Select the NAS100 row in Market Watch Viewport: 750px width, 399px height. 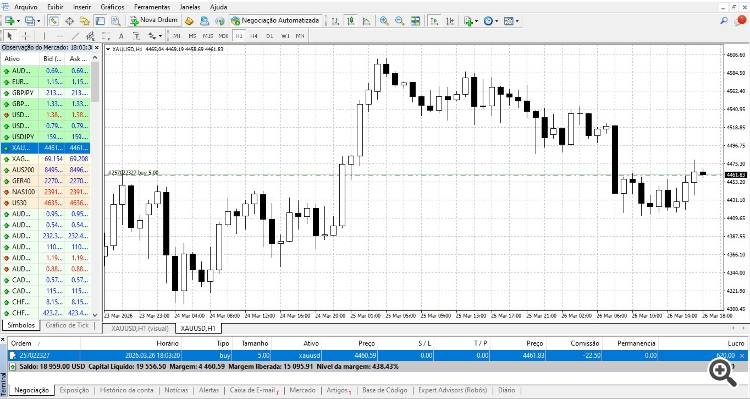pos(45,191)
